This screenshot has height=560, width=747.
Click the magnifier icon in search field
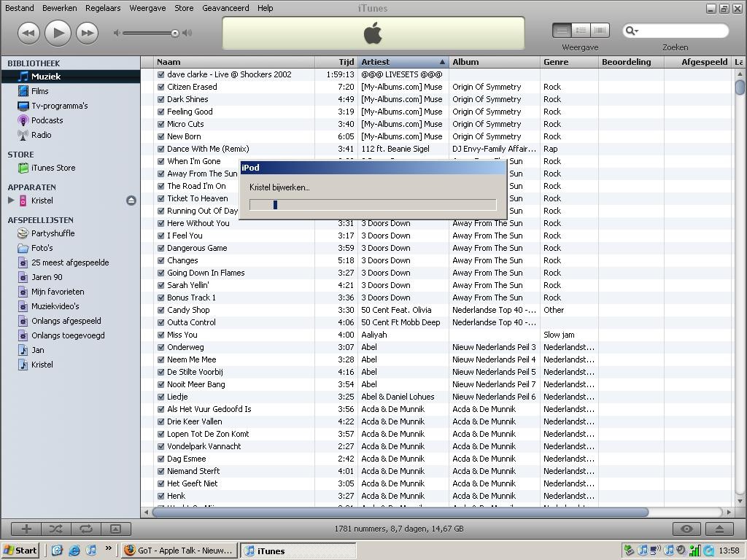(x=632, y=31)
